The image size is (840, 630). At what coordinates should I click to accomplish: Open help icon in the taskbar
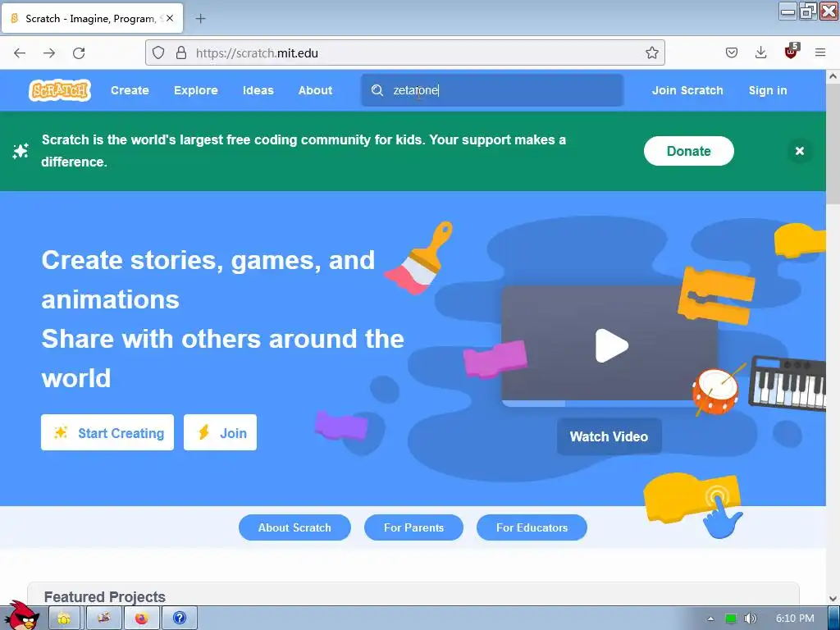point(180,619)
